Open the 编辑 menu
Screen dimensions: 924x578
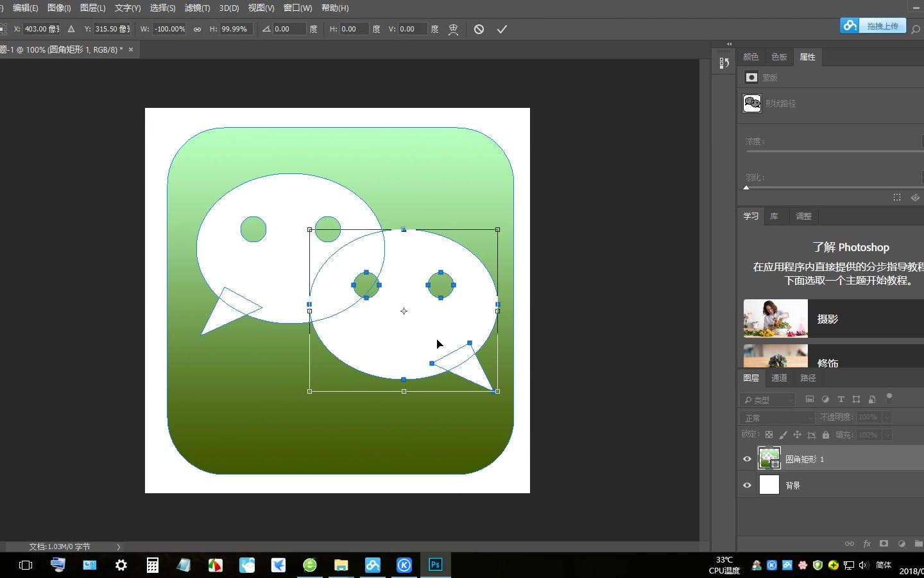(26, 8)
